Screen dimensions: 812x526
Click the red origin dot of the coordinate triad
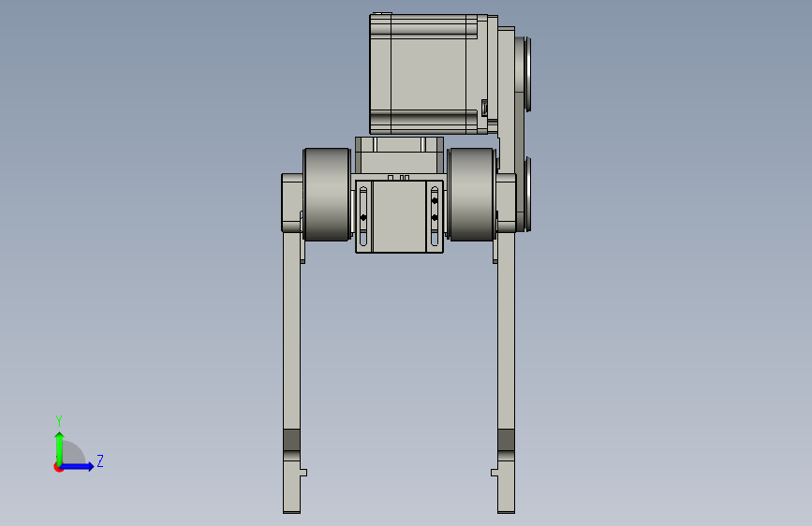point(58,468)
